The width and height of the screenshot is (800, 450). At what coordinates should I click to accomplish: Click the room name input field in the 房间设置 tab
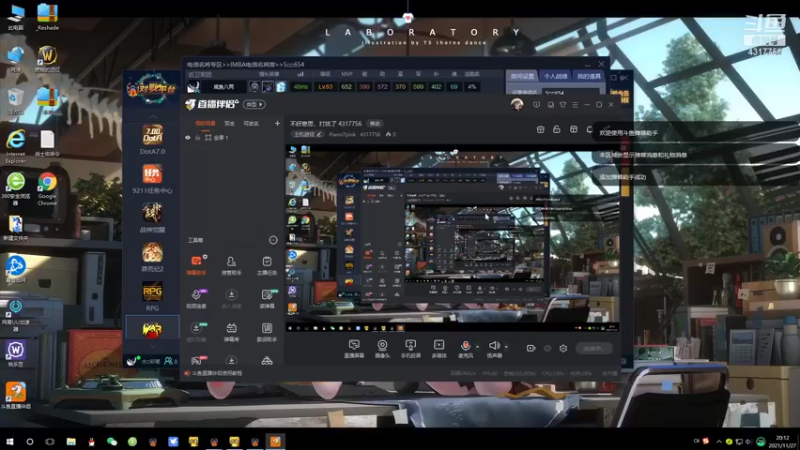(x=570, y=92)
